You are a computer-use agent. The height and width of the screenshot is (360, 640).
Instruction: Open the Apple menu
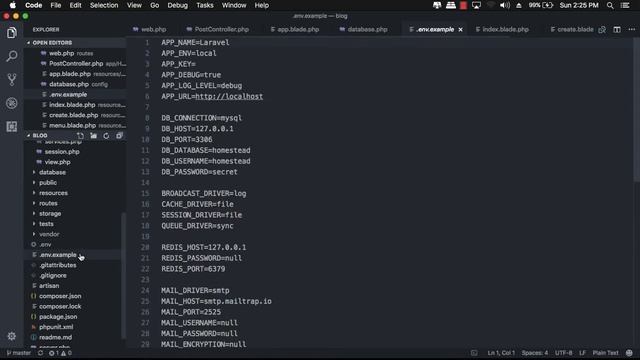13,5
